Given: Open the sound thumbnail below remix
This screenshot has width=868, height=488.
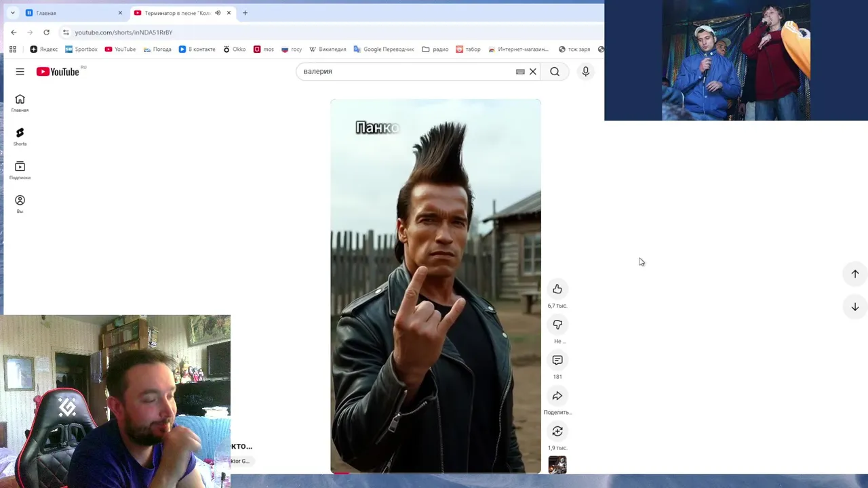Looking at the screenshot, I should coord(557,465).
